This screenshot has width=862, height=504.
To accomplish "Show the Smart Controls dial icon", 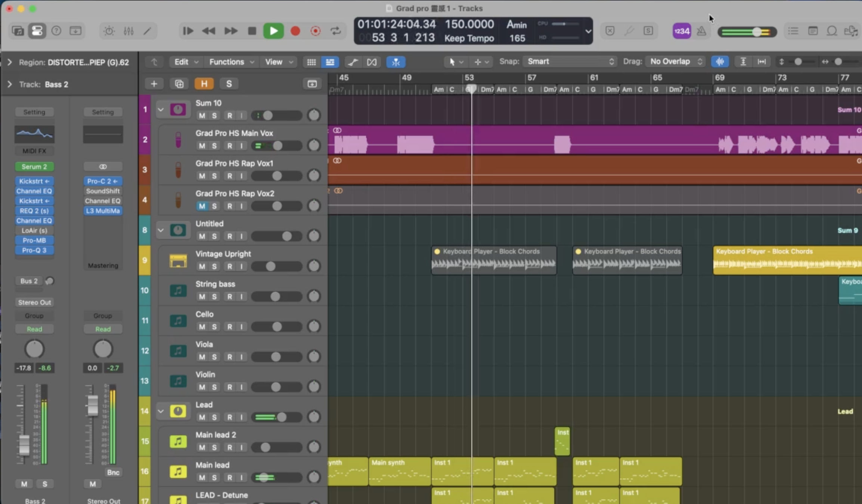I will tap(109, 31).
